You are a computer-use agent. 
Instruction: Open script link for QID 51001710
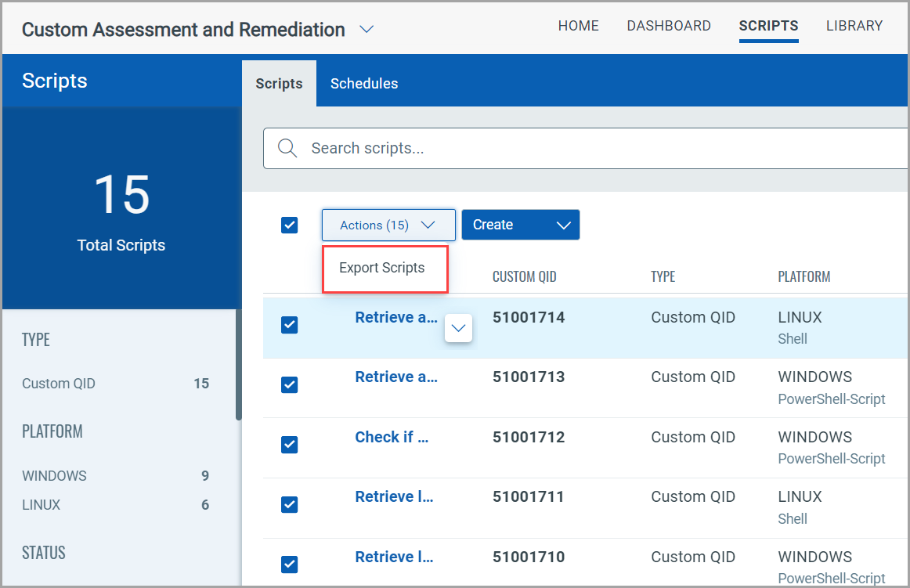pos(394,557)
